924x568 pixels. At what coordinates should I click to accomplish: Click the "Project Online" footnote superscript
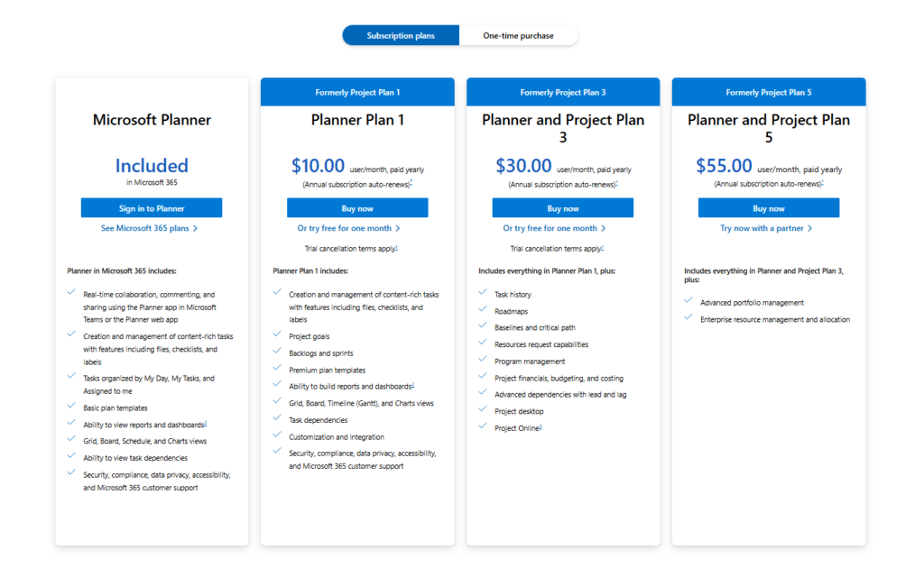pos(540,426)
